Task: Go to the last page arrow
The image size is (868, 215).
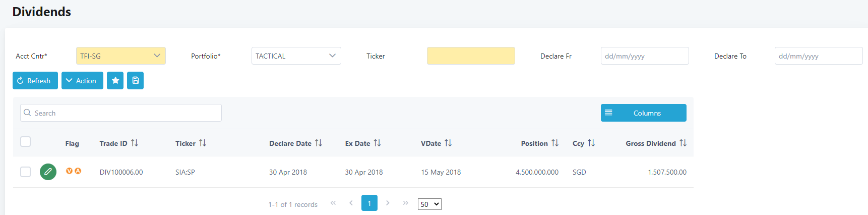Action: click(x=406, y=203)
